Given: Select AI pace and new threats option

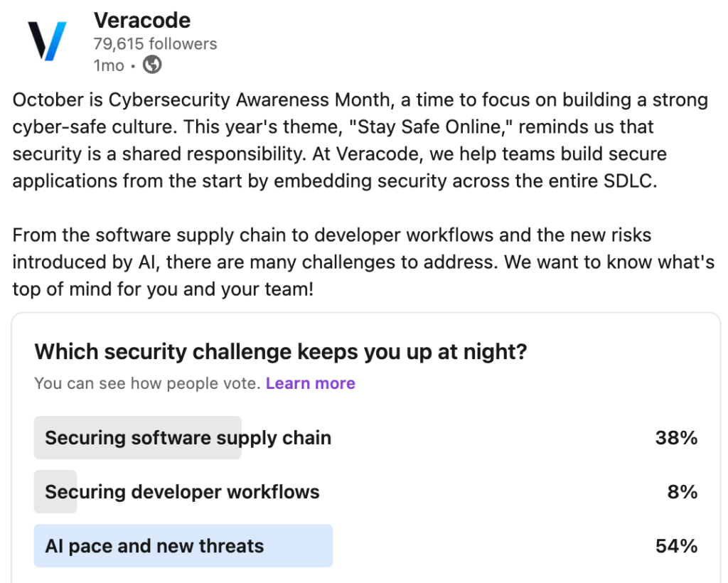Looking at the screenshot, I should 154,546.
